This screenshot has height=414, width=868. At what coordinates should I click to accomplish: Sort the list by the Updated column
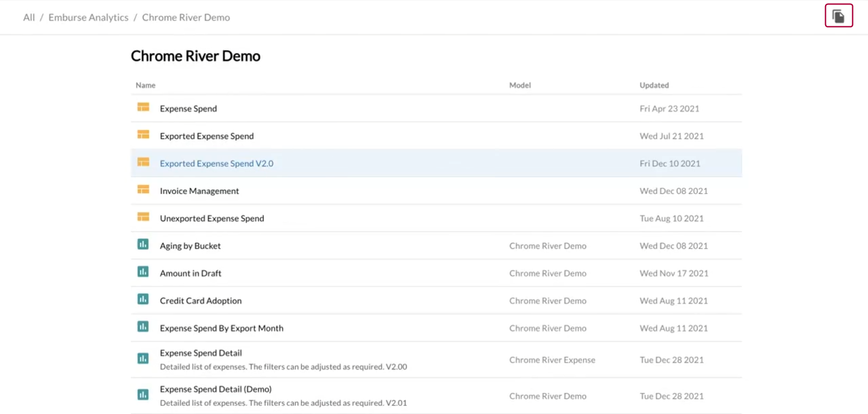pyautogui.click(x=654, y=85)
